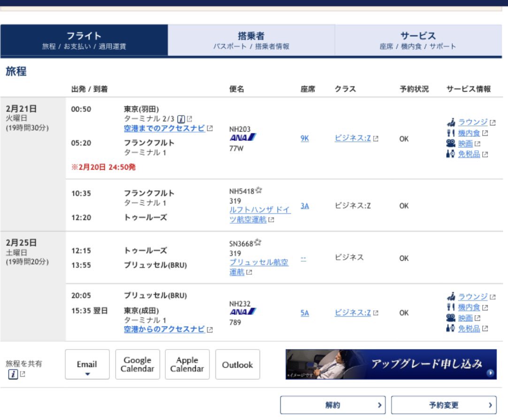Open ルフトハンザ ドイツ航空運航 link
This screenshot has width=508, height=420.
point(260,215)
